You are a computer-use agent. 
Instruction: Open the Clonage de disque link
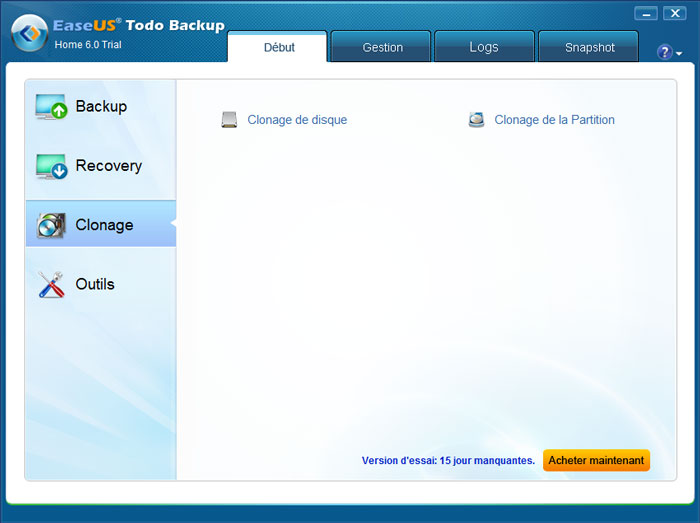[297, 120]
